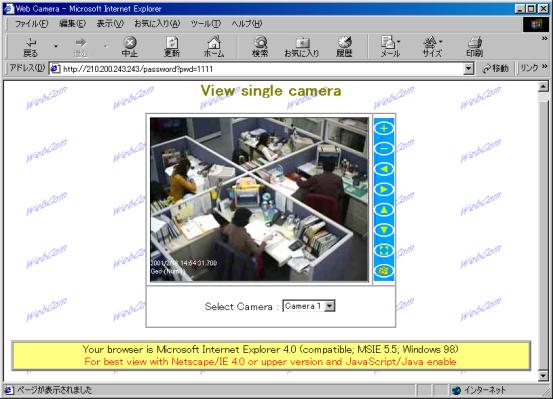
Task: Click the Links (リンク) toolbar label
Action: point(529,68)
